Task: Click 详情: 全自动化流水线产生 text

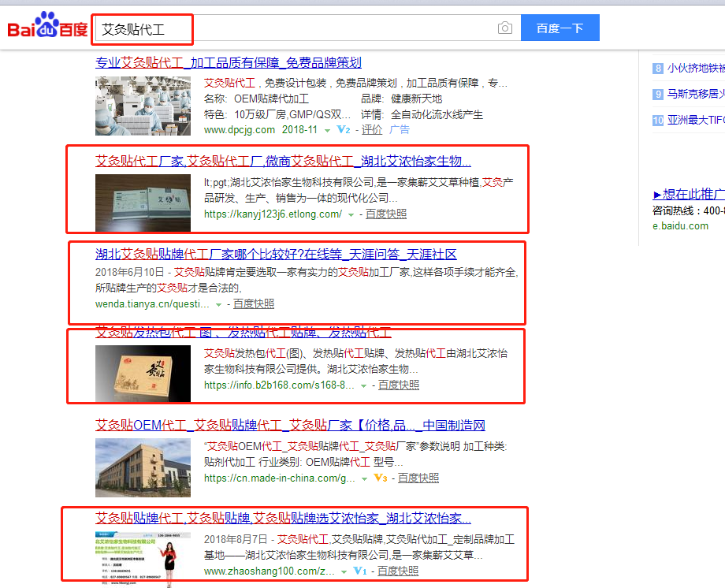Action: (422, 115)
